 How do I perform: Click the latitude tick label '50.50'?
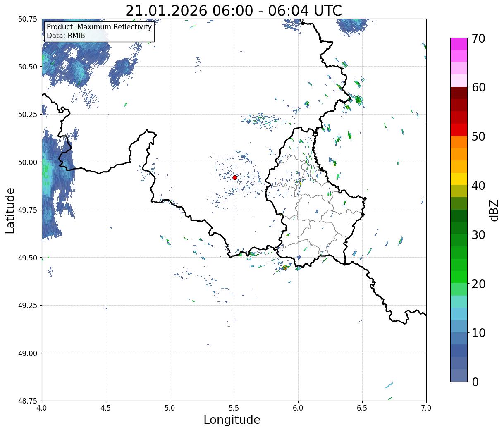tap(28, 67)
